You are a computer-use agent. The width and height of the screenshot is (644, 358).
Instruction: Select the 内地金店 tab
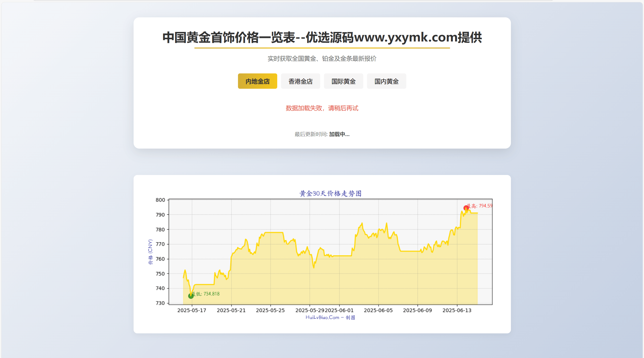click(x=257, y=81)
